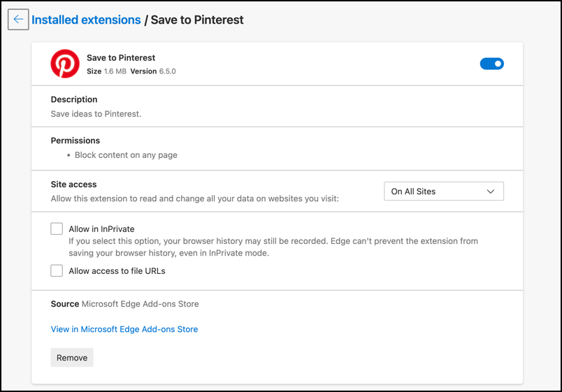Click the Pinterest logo icon
The height and width of the screenshot is (392, 562).
point(65,64)
